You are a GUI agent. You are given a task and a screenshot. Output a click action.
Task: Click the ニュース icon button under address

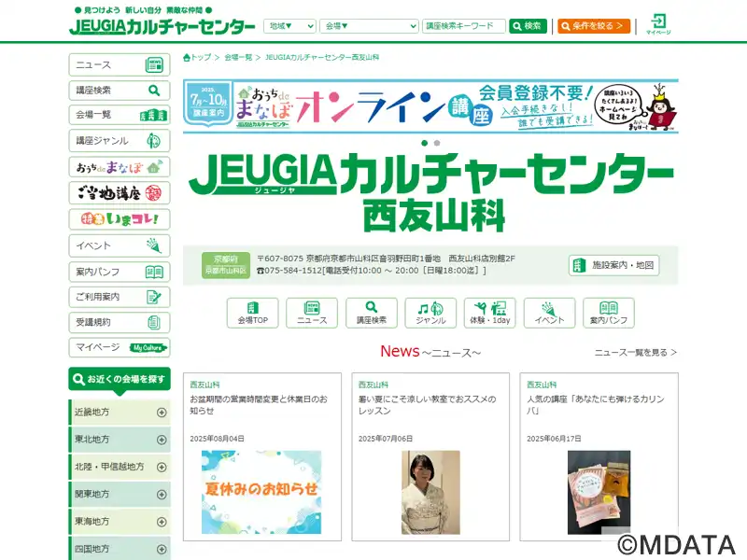[312, 313]
